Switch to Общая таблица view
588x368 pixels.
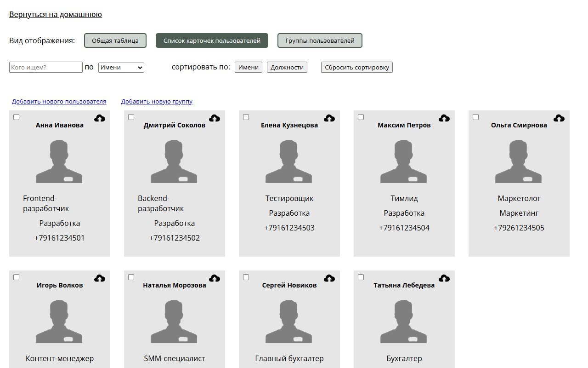pyautogui.click(x=115, y=40)
